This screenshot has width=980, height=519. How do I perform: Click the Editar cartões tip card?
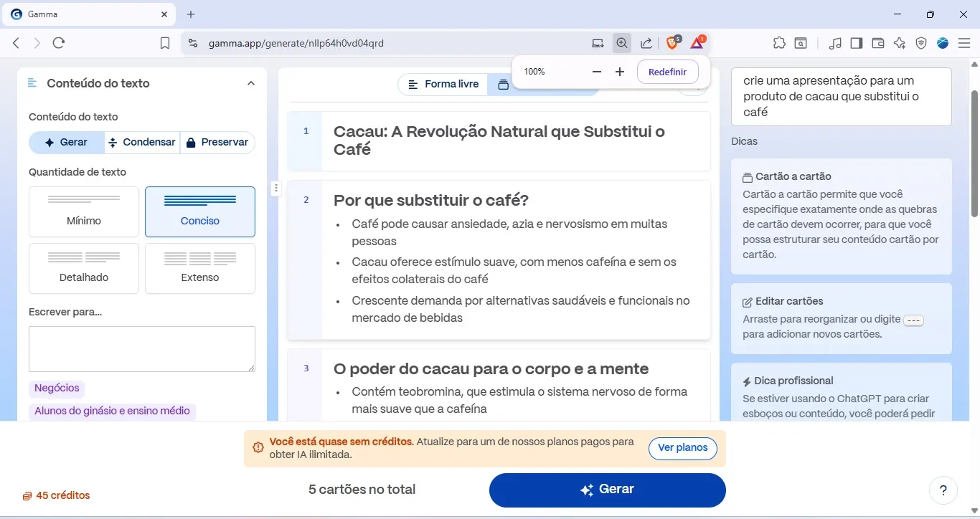point(841,318)
